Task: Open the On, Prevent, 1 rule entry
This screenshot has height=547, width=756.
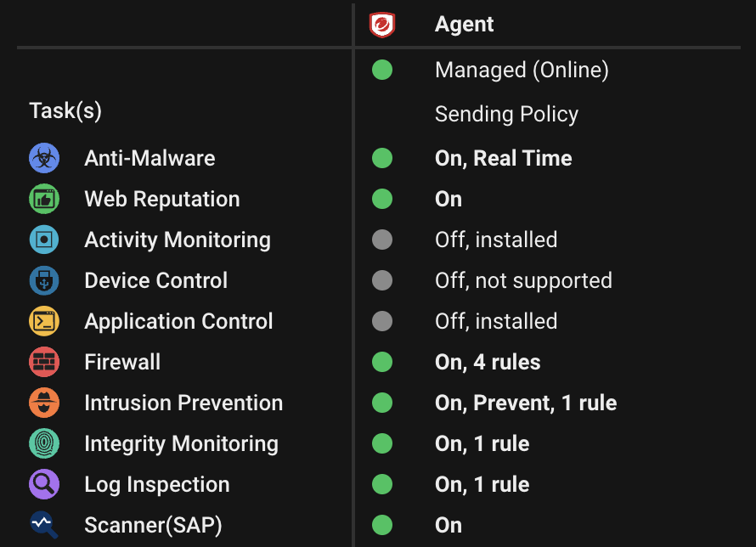Action: click(526, 403)
